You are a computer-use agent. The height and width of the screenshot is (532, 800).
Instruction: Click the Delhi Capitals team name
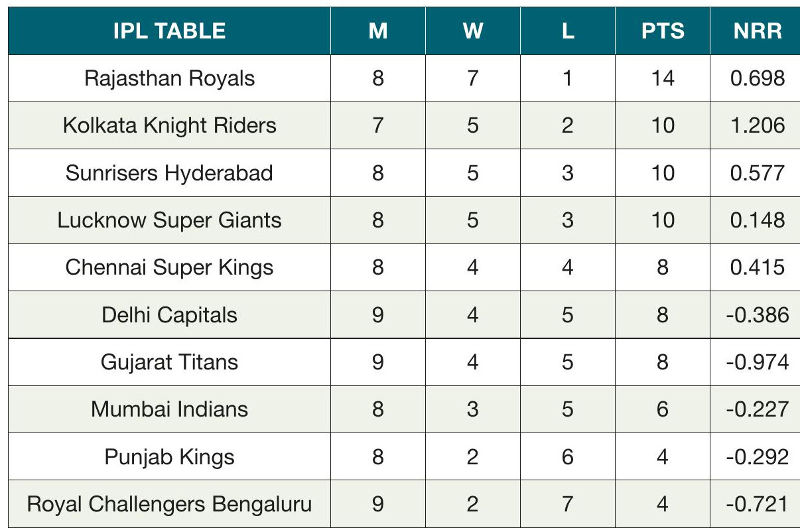(x=169, y=314)
